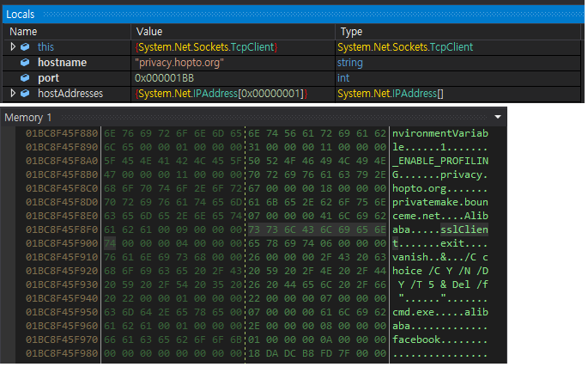Viewport: 588px width, 367px height.
Task: Click the cube icon next to 'this'
Action: pos(25,47)
